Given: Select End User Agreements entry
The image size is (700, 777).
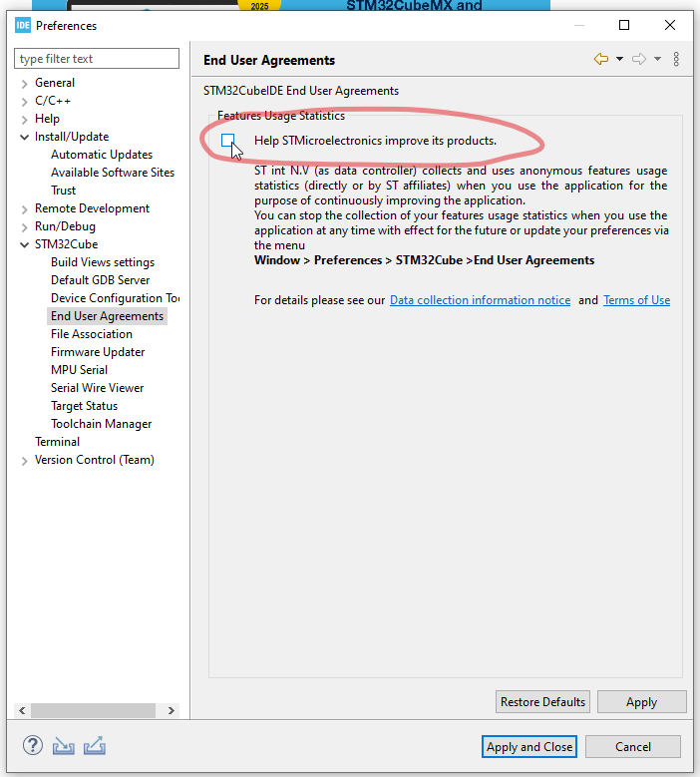Looking at the screenshot, I should (x=107, y=316).
